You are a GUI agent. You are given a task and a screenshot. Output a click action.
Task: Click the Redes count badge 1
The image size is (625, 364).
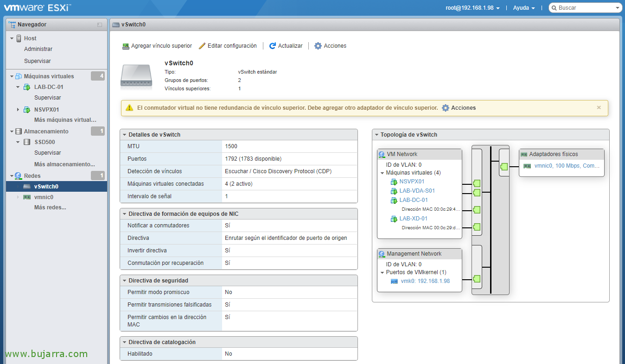(x=98, y=176)
